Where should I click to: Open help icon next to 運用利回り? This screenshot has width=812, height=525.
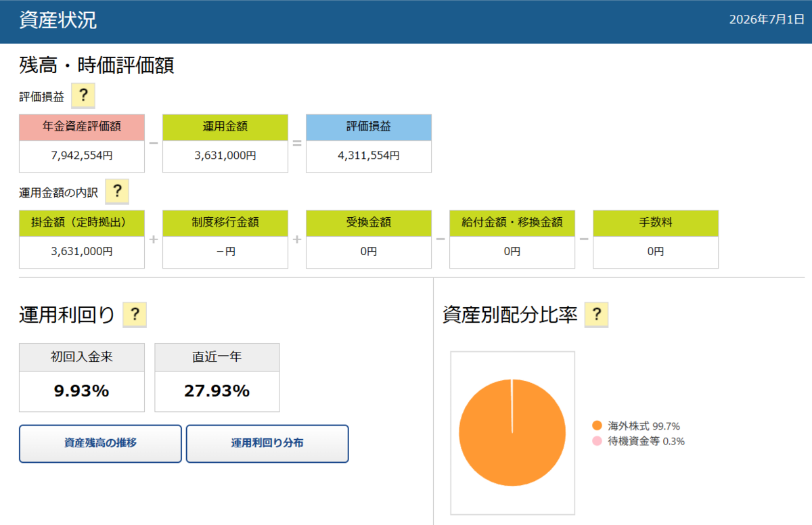135,315
